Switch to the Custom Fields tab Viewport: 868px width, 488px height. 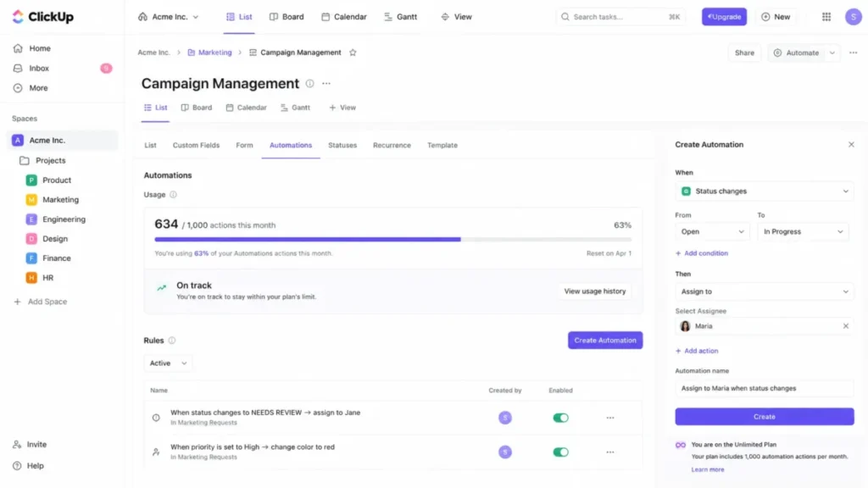tap(196, 145)
